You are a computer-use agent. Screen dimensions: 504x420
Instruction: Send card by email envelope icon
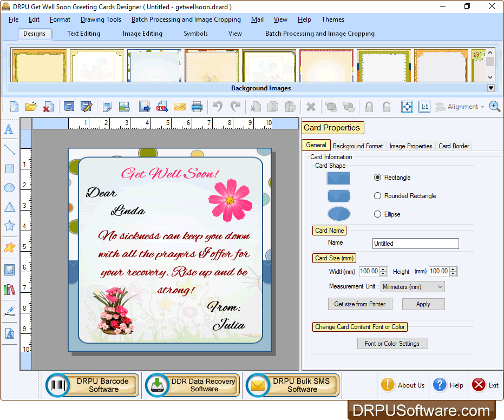pos(179,107)
